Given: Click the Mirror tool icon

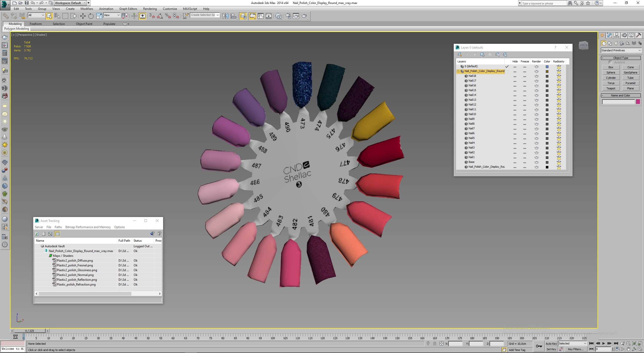Looking at the screenshot, I should click(x=225, y=16).
